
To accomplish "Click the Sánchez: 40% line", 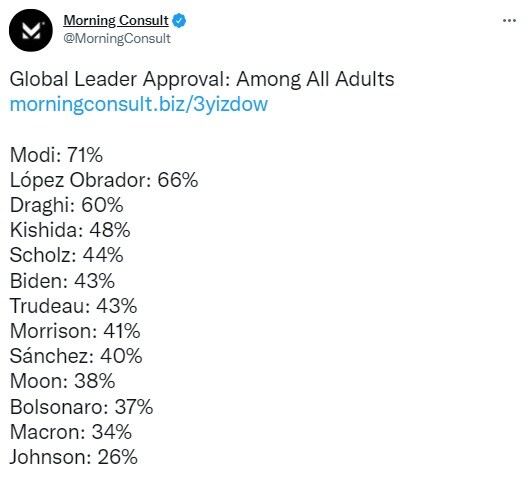I will (76, 356).
